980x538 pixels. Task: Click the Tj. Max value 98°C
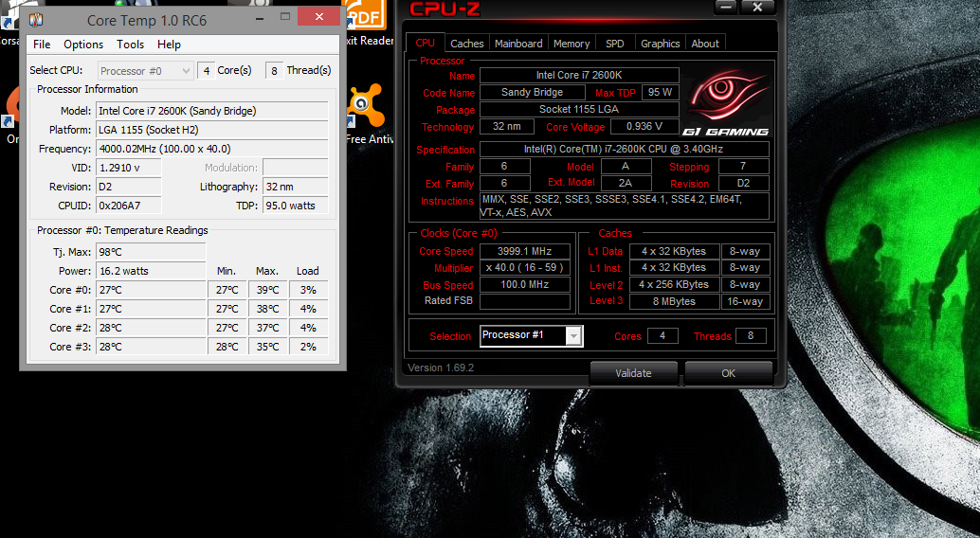(151, 252)
